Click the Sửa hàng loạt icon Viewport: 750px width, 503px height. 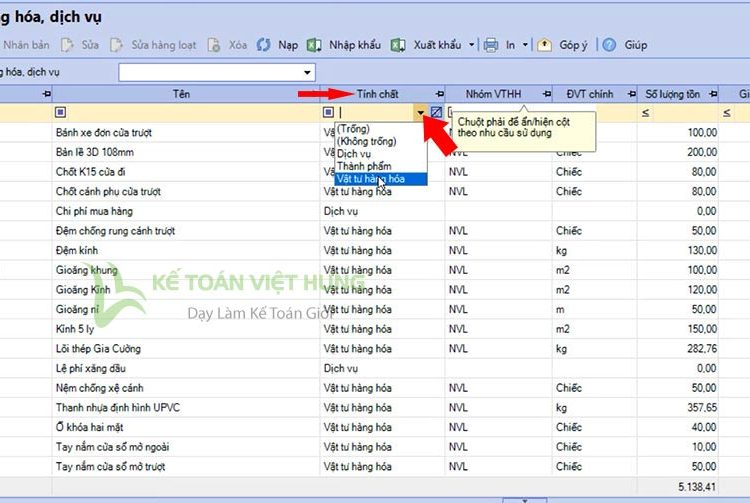tap(116, 45)
